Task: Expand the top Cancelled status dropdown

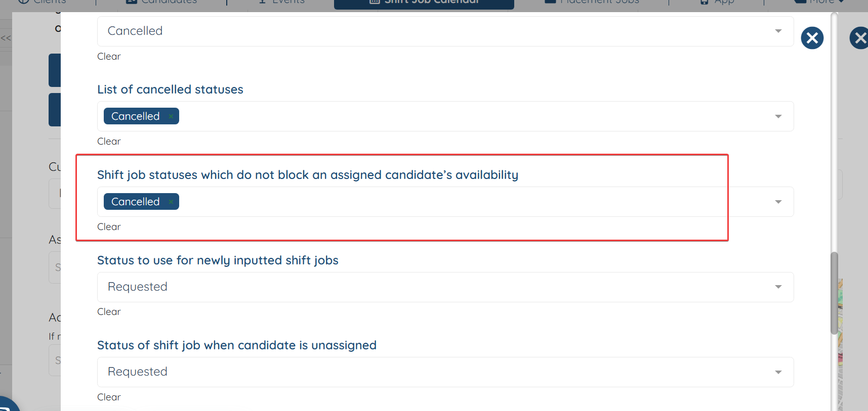Action: coord(778,31)
